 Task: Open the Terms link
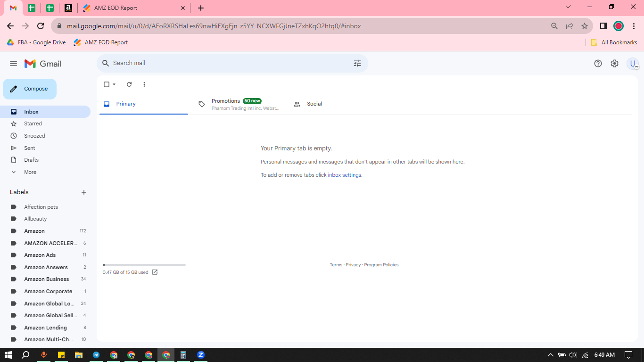point(336,265)
